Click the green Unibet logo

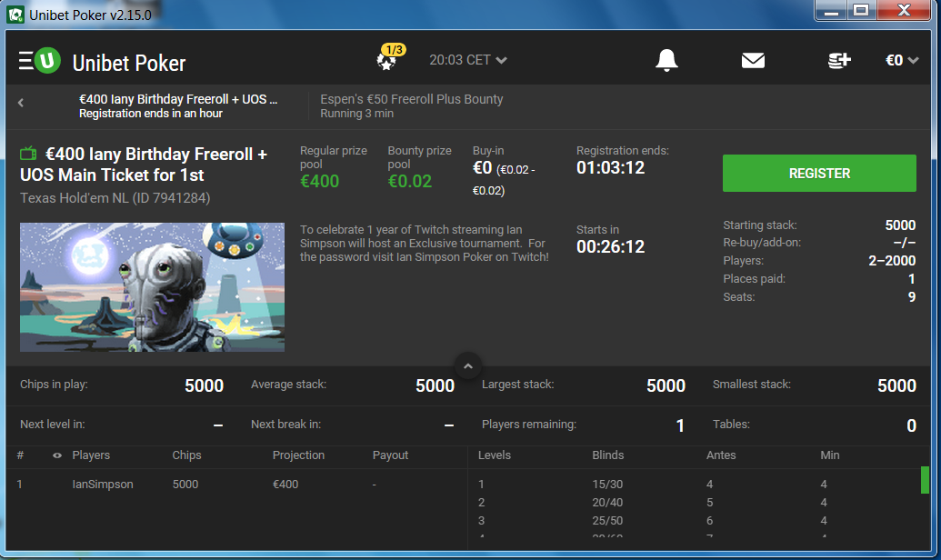[x=47, y=61]
